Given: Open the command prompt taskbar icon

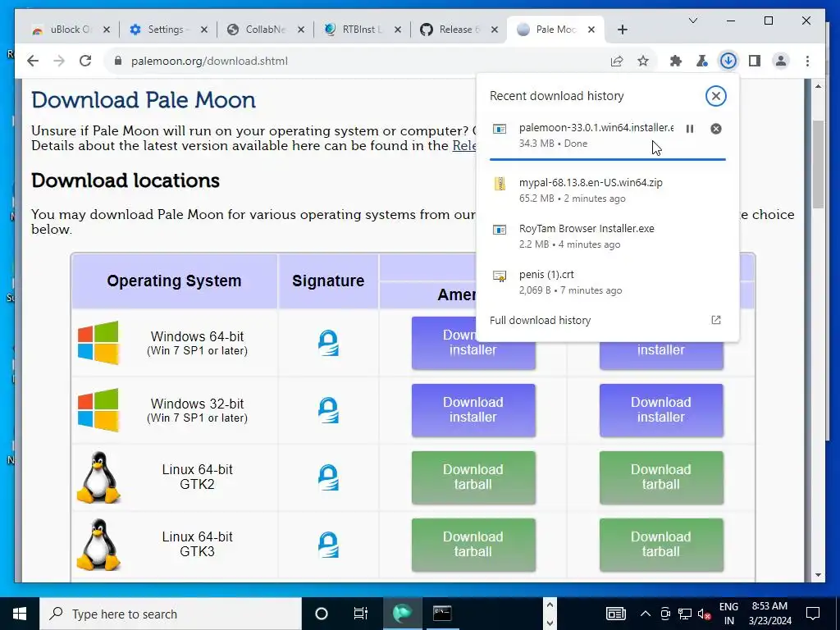Looking at the screenshot, I should pyautogui.click(x=442, y=614).
